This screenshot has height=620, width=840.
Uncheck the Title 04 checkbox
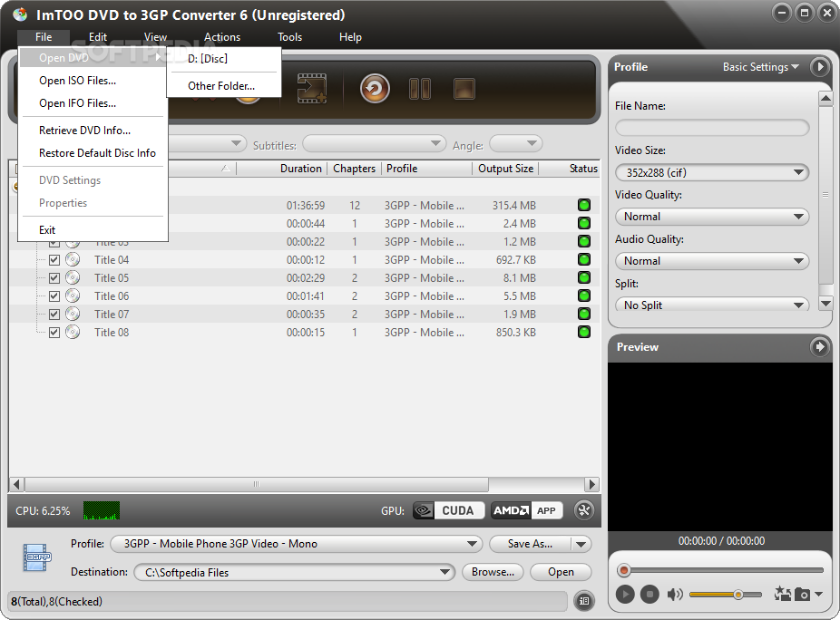(54, 260)
